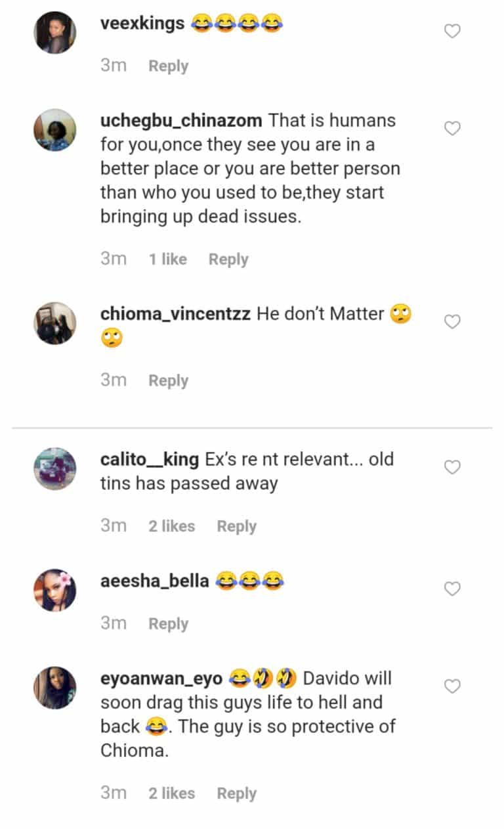The height and width of the screenshot is (829, 504).
Task: View 2 likes on calito__king's comment
Action: tap(171, 526)
